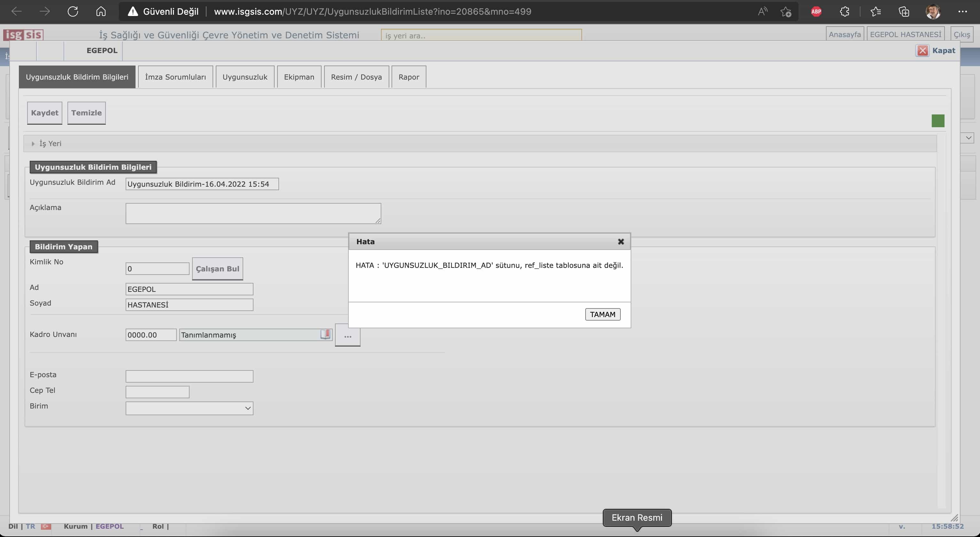Open the Resim / Dosya tab
This screenshot has height=537, width=980.
356,77
